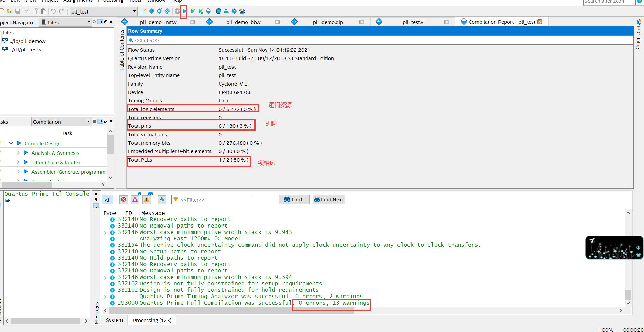Image resolution: width=644 pixels, height=332 pixels.
Task: Open the Files dropdown in Project Navigator
Action: [66, 22]
